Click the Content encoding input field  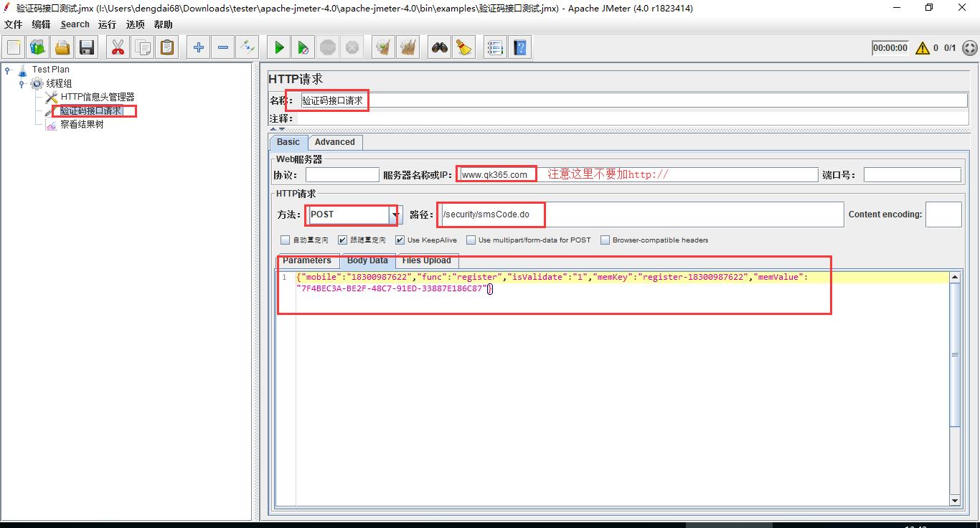943,214
